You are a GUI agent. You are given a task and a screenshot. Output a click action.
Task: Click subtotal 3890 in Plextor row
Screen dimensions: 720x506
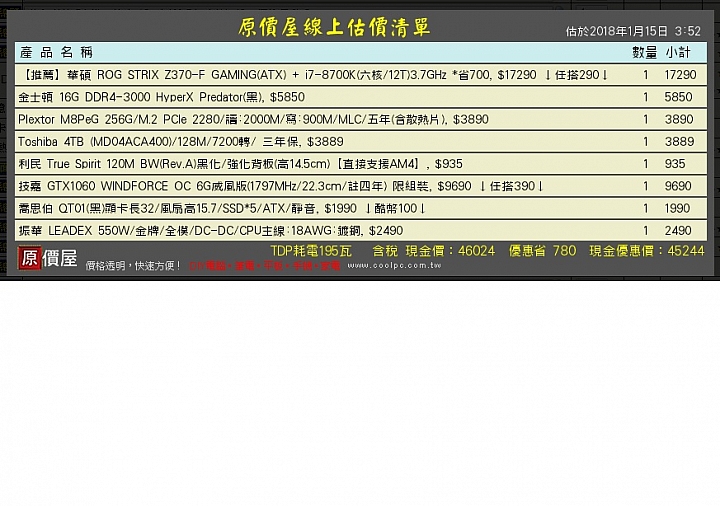pos(679,119)
